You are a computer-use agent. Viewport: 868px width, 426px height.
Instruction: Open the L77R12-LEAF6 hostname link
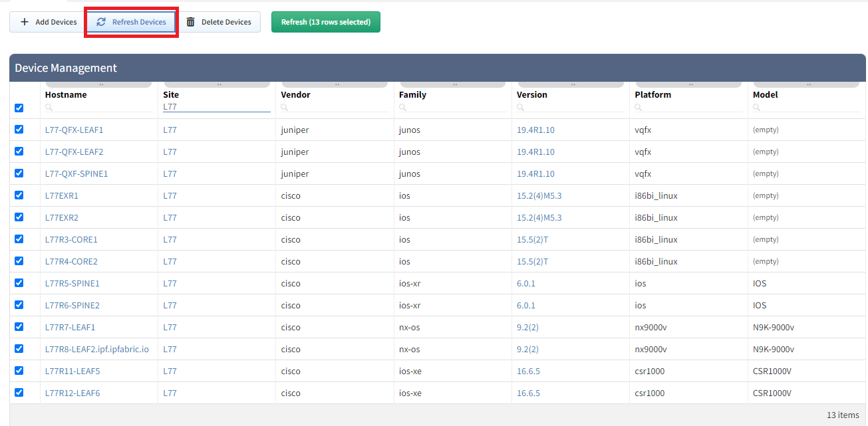coord(72,393)
